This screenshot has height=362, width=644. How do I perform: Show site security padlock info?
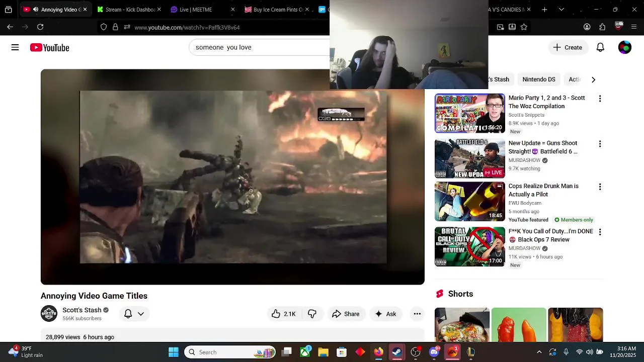click(115, 27)
